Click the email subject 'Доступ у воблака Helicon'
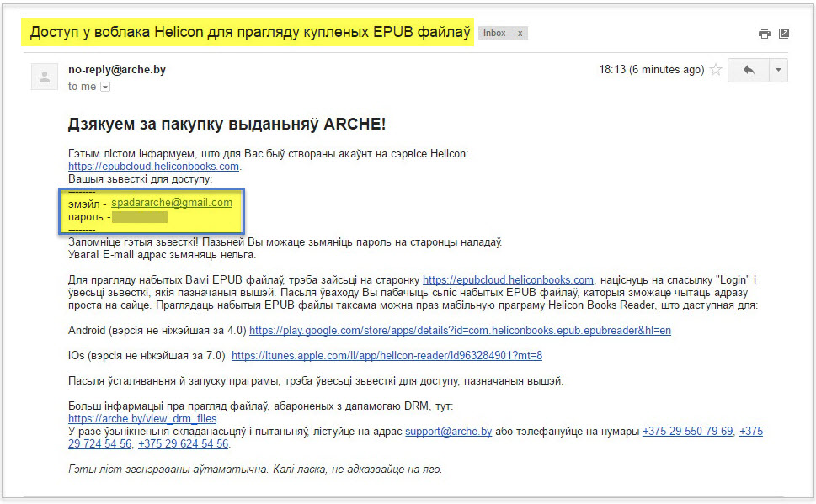This screenshot has width=816, height=504. click(x=250, y=32)
